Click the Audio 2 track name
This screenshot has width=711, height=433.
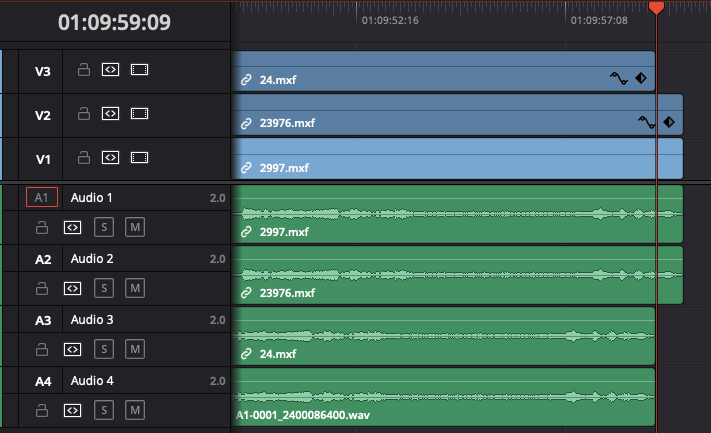pyautogui.click(x=92, y=259)
